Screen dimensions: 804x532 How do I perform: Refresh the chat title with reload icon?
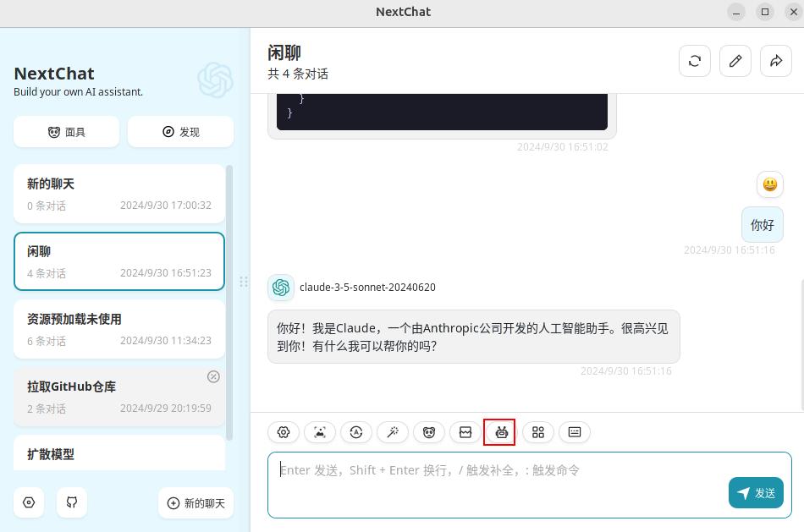point(695,61)
